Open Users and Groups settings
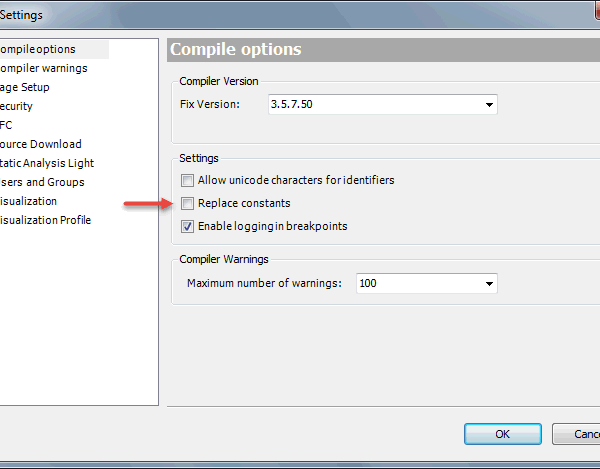This screenshot has width=600, height=469. click(x=42, y=182)
